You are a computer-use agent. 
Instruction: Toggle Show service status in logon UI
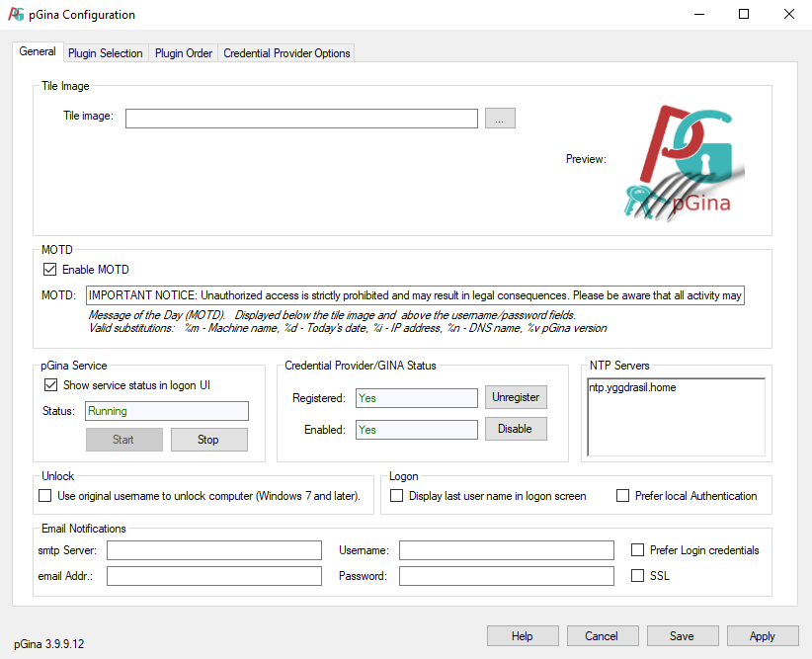[x=50, y=385]
